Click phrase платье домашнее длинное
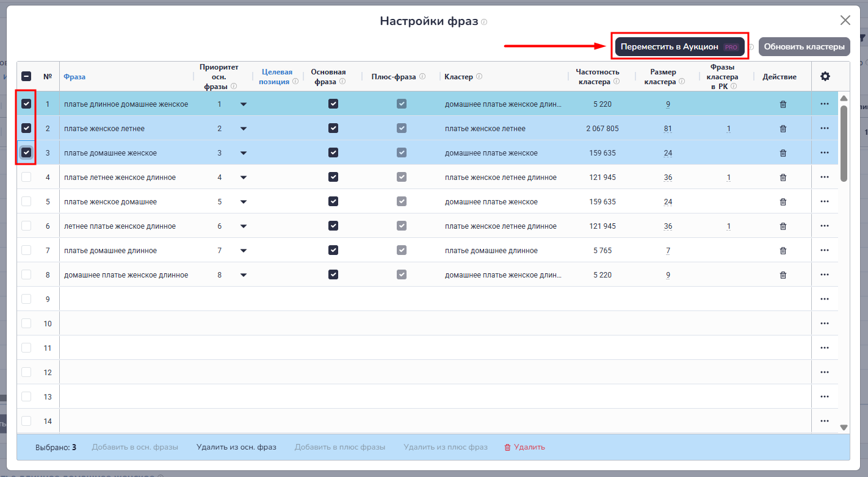This screenshot has height=477, width=868. (x=110, y=251)
